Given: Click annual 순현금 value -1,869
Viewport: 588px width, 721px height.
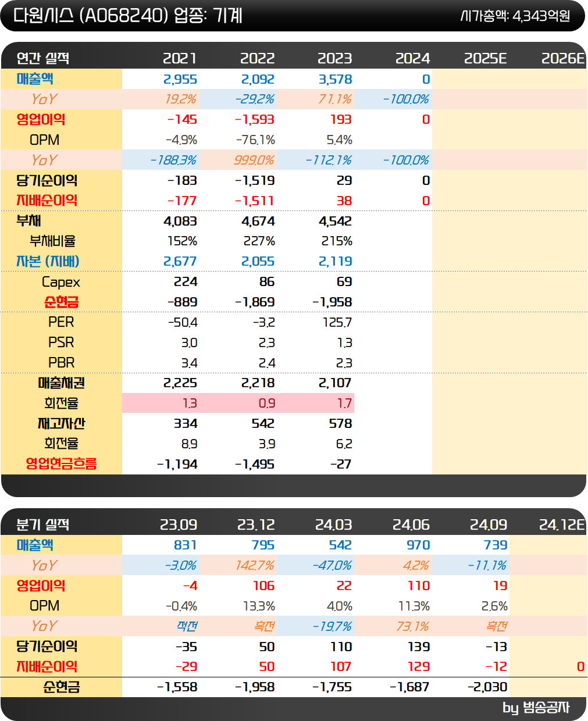Looking at the screenshot, I should [x=255, y=302].
